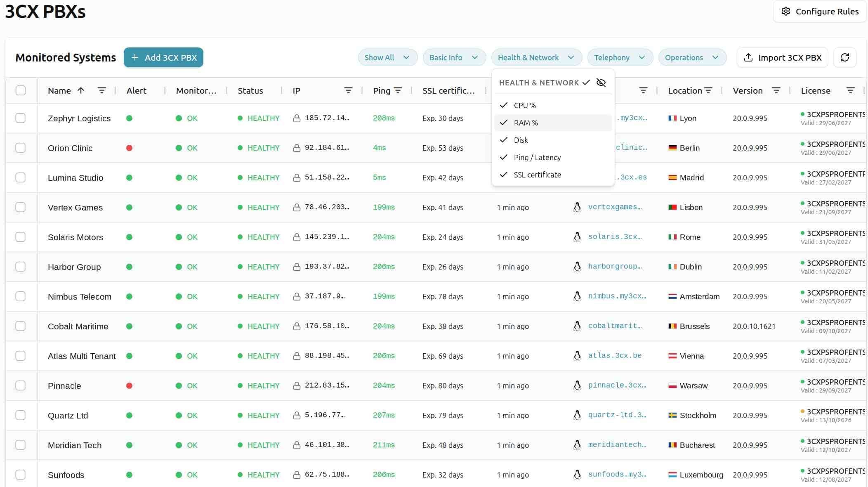The height and width of the screenshot is (487, 868).
Task: Click the red alert dot for Orion Clinic
Action: [x=129, y=148]
